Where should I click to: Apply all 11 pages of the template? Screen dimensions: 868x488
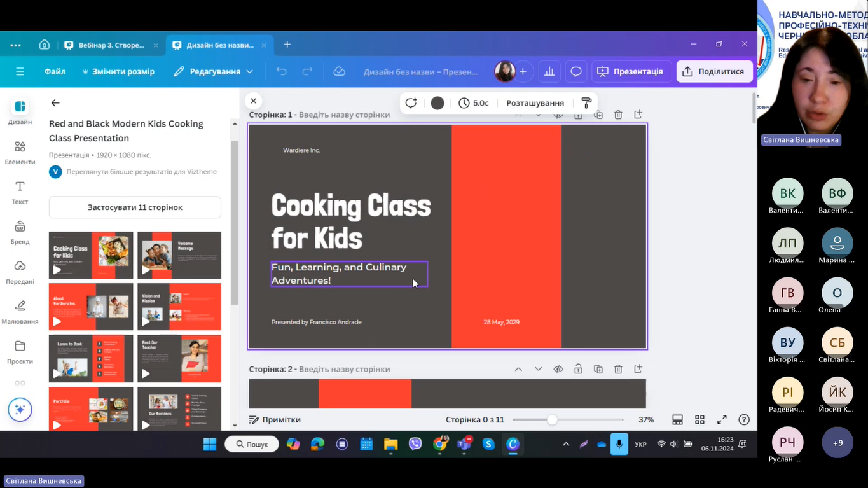[x=135, y=207]
